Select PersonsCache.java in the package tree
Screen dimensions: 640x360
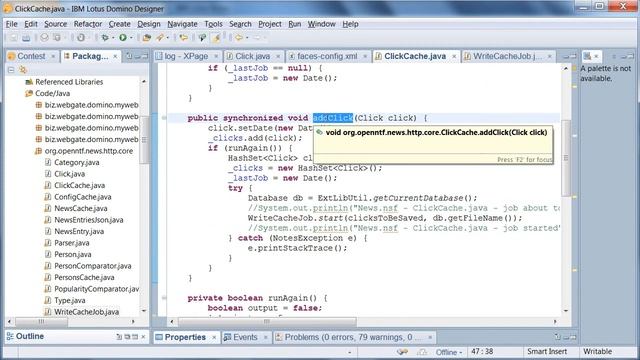[x=84, y=278]
